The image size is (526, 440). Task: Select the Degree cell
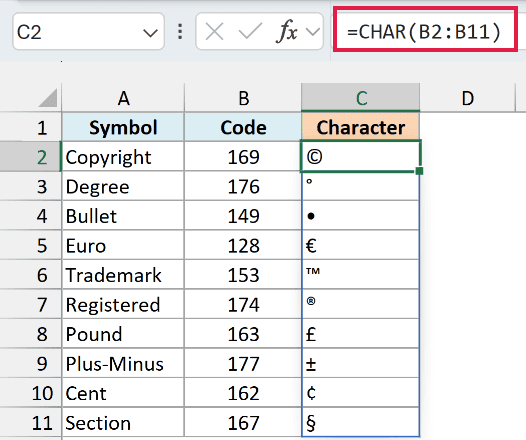(123, 186)
